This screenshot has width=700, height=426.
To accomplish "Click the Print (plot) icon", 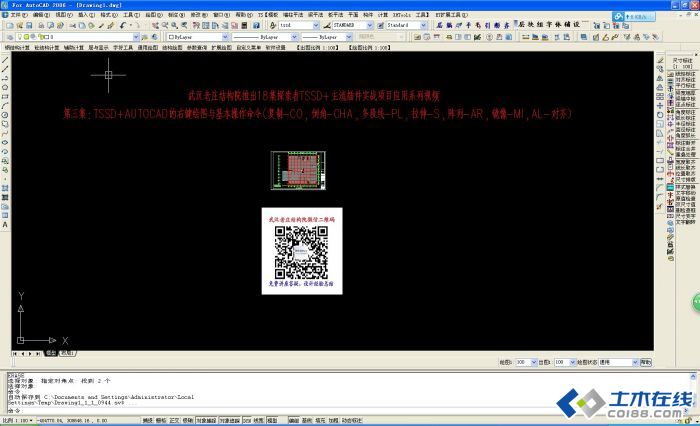I will point(41,25).
